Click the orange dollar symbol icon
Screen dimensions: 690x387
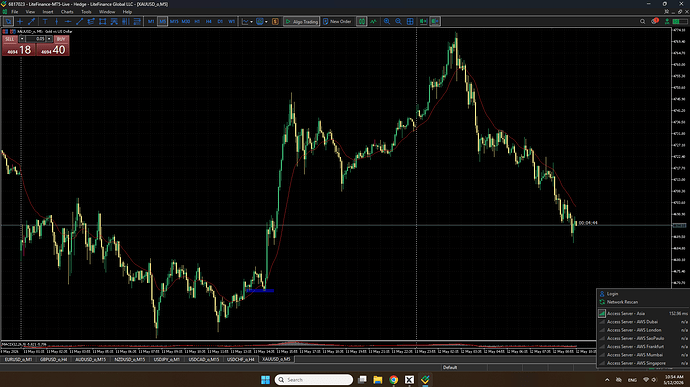275,21
